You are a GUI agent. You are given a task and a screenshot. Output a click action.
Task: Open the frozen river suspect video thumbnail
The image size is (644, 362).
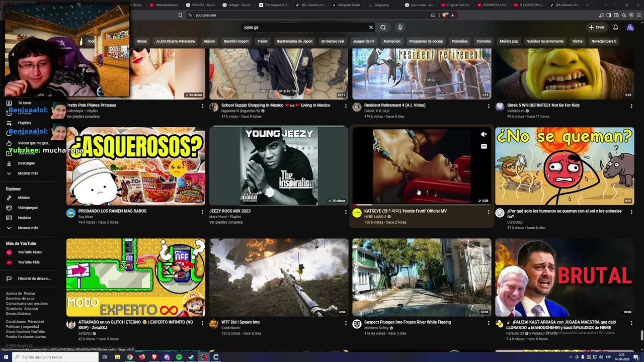(x=422, y=278)
